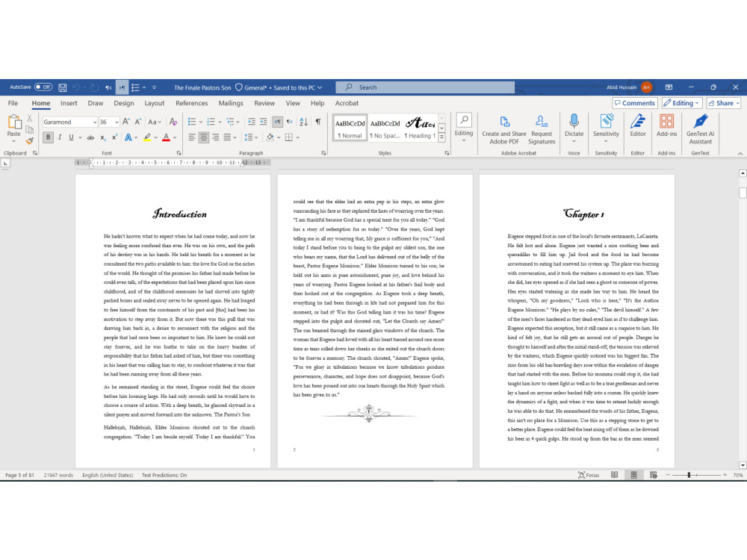Viewport: 747px width, 560px height.
Task: Clear all formatting icon
Action: [173, 122]
